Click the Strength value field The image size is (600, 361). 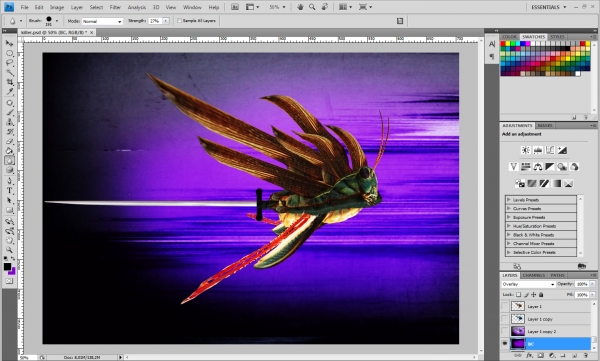(x=155, y=21)
